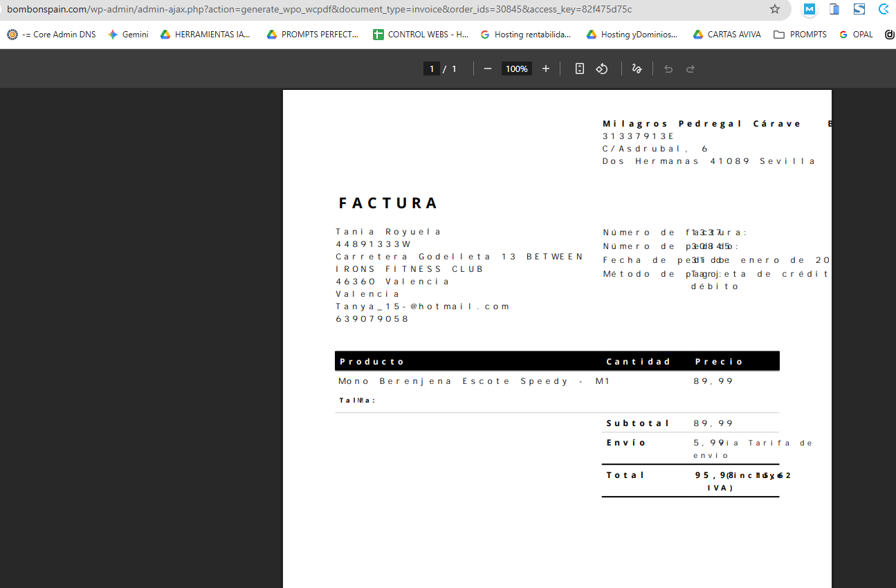The image size is (896, 588).
Task: Click the undo arrow in PDF toolbar
Action: pyautogui.click(x=668, y=68)
